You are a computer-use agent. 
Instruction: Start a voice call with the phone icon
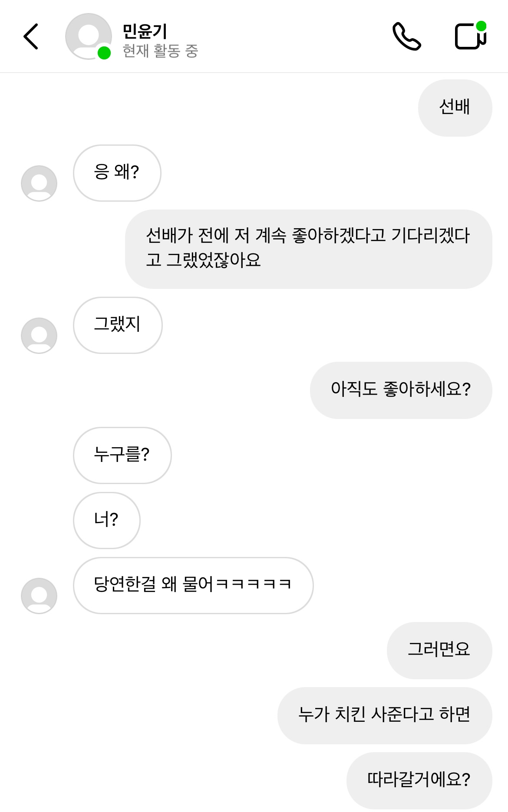click(x=406, y=36)
